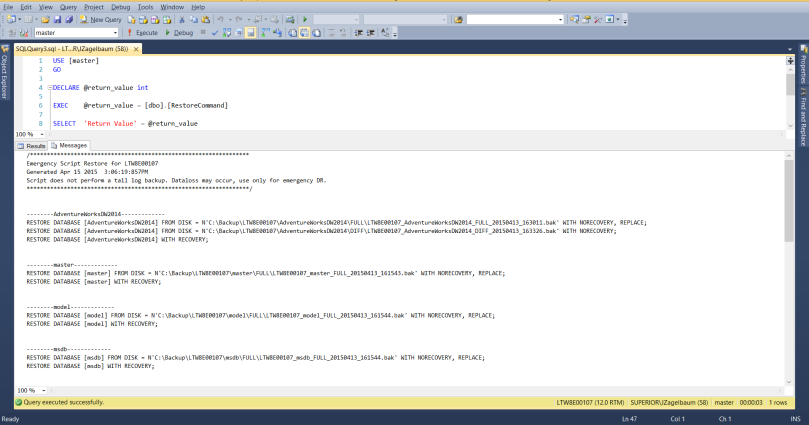Screen dimensions: 809x425
Task: Open the web browser icon dropdown arrow
Action: point(618,20)
